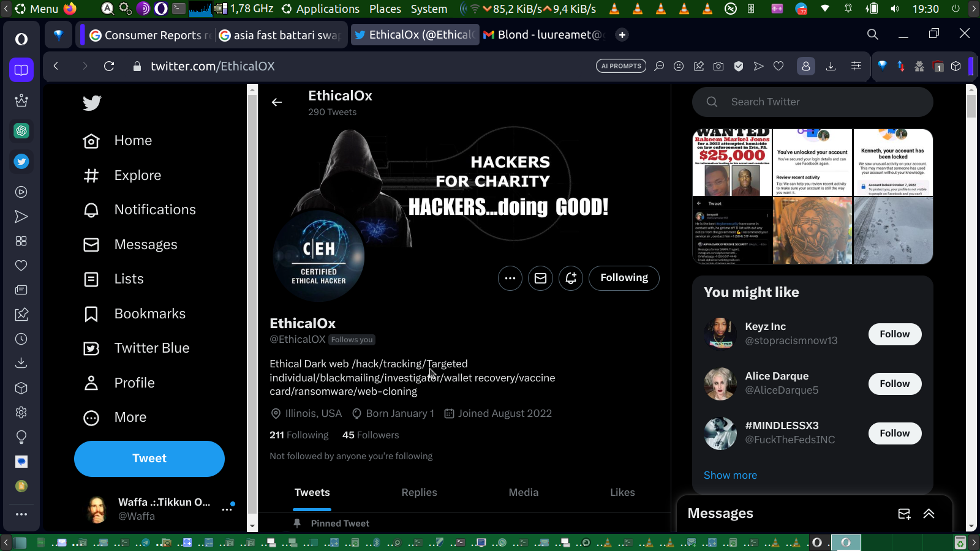Toggle tweet notifications bell for EthicalOx
980x551 pixels.
(571, 278)
